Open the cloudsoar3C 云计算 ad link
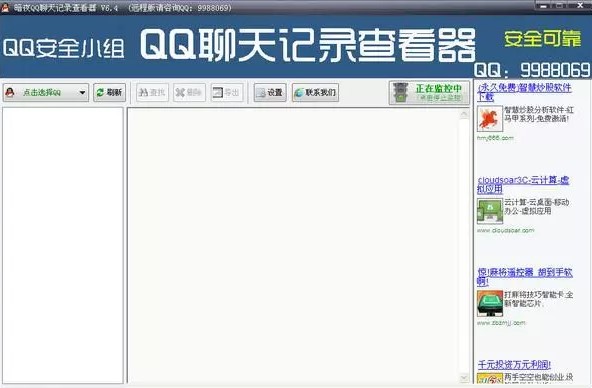This screenshot has height=388, width=592. coord(523,185)
